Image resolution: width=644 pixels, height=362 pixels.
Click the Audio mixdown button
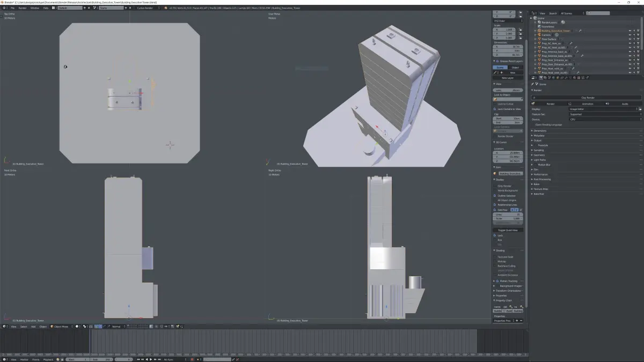(x=624, y=104)
